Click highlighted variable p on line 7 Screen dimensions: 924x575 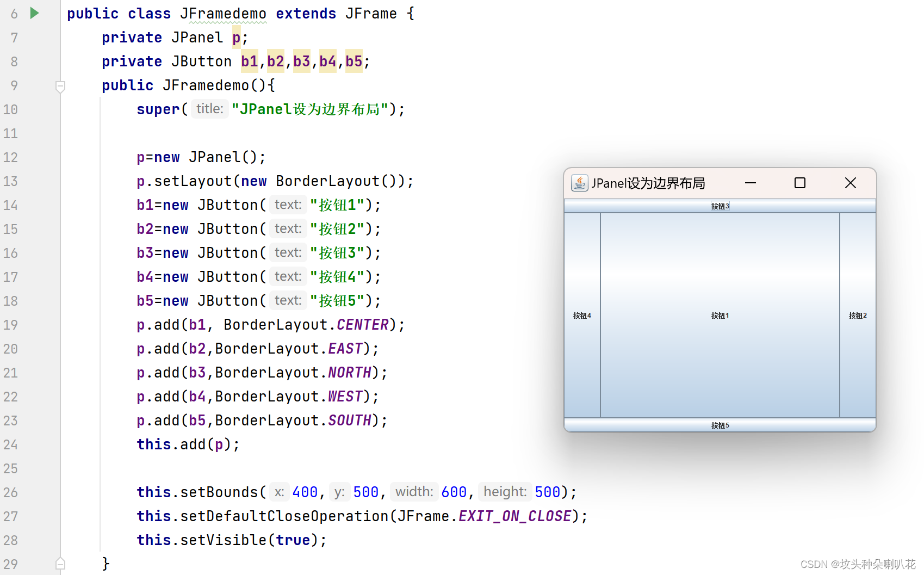pos(236,38)
